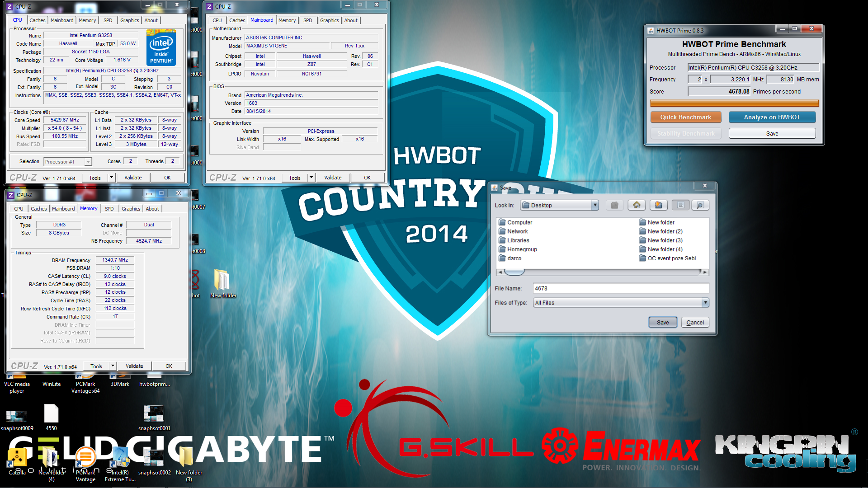
Task: Cancel the Save file dialog
Action: click(695, 323)
